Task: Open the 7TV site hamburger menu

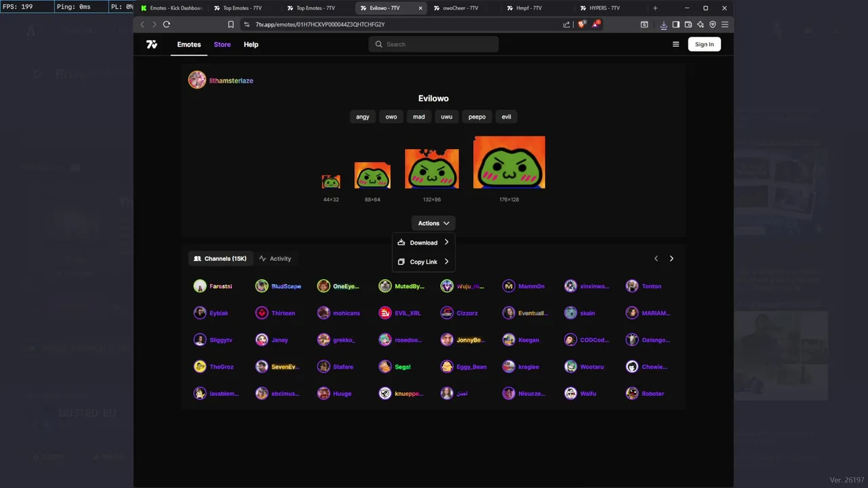Action: [x=675, y=44]
